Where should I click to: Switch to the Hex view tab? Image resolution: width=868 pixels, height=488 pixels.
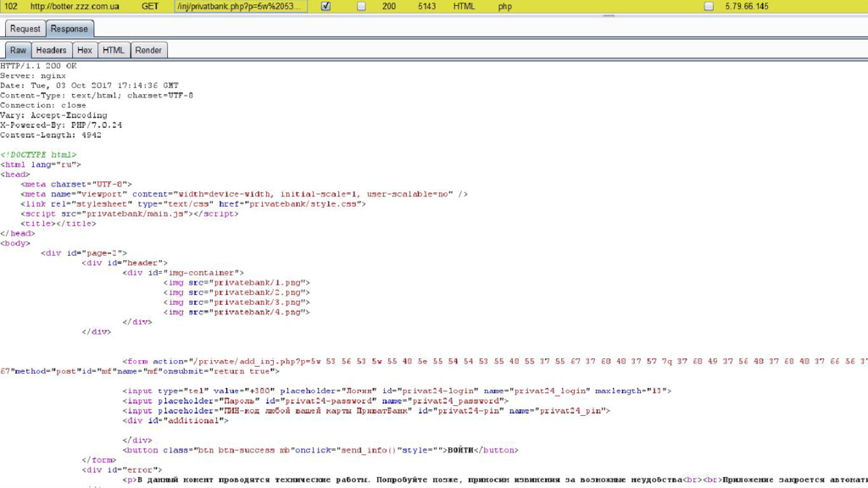coord(84,50)
